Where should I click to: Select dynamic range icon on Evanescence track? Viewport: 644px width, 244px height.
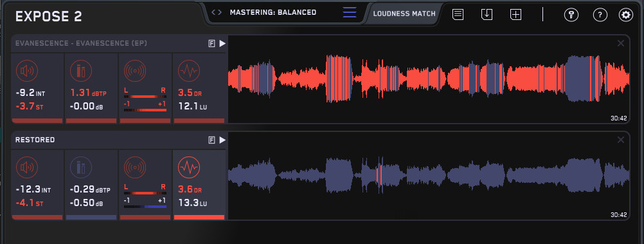coord(189,71)
